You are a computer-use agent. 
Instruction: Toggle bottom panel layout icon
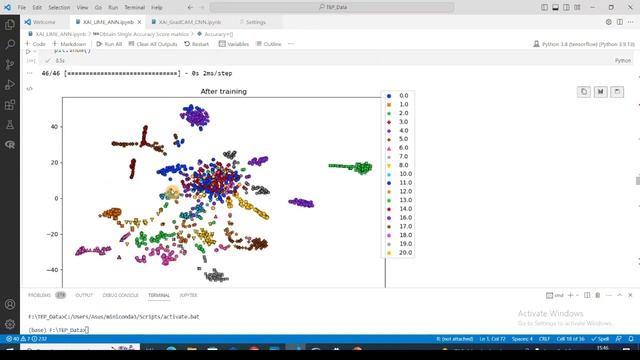[x=556, y=7]
